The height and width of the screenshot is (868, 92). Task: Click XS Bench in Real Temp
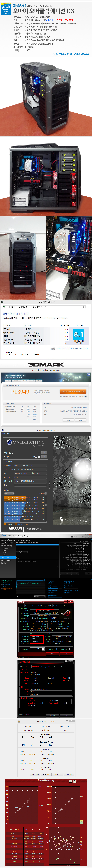pos(46,774)
